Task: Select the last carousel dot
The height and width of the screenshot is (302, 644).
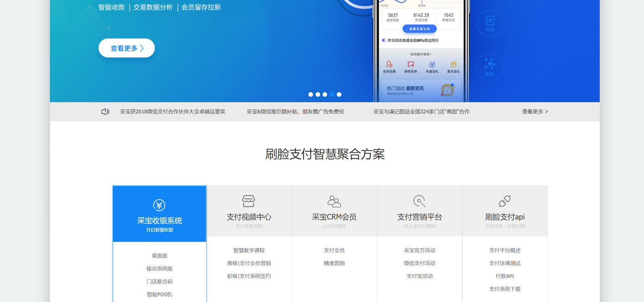Action: (x=339, y=95)
